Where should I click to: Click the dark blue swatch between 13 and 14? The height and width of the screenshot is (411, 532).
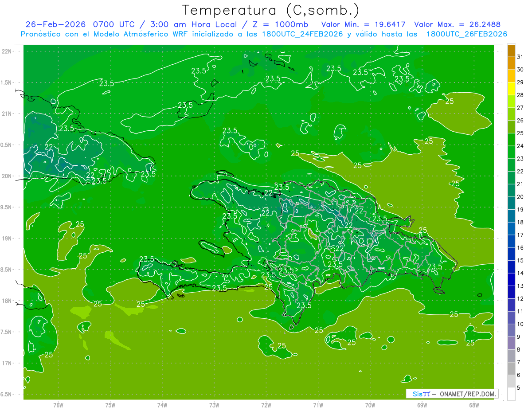click(x=511, y=280)
